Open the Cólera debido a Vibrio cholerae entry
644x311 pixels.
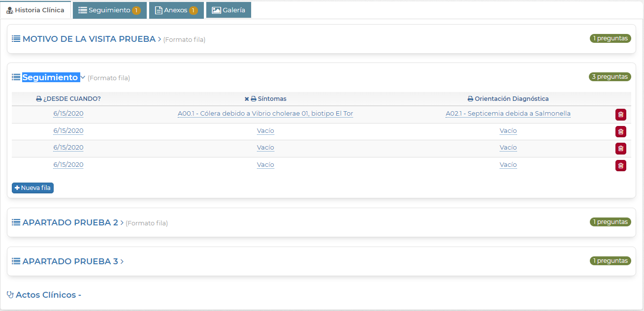[265, 114]
